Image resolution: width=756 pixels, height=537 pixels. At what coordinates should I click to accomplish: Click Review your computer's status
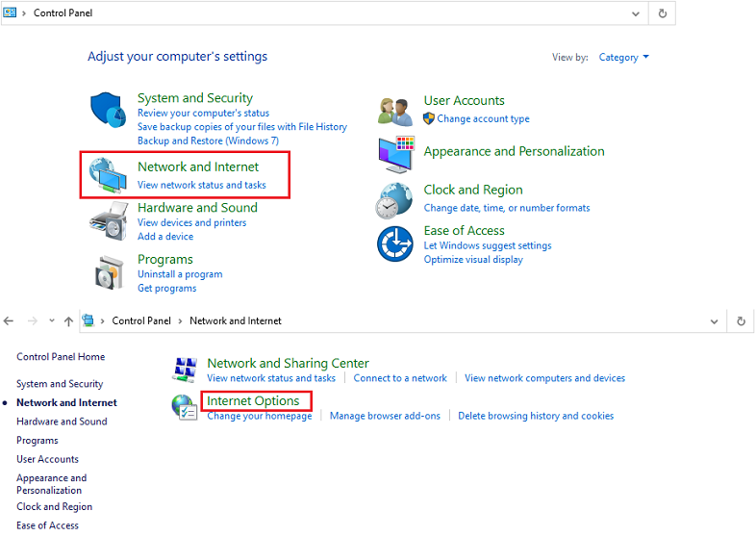[x=203, y=113]
